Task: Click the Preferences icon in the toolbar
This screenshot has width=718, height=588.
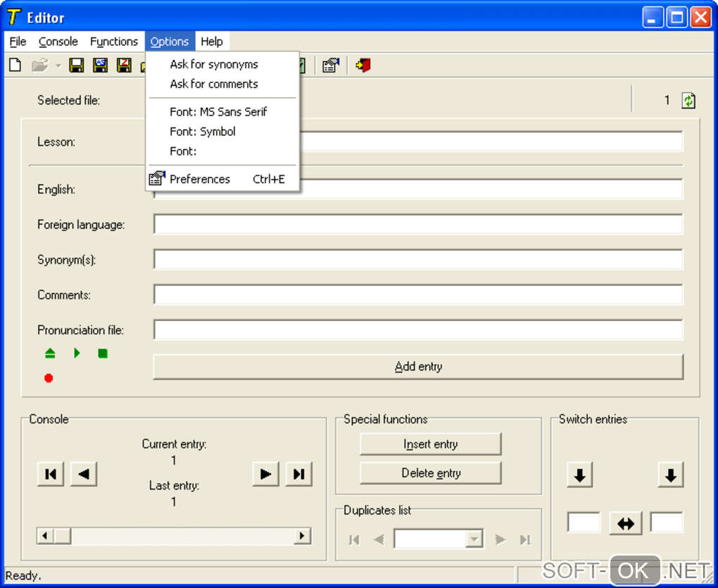Action: (330, 65)
